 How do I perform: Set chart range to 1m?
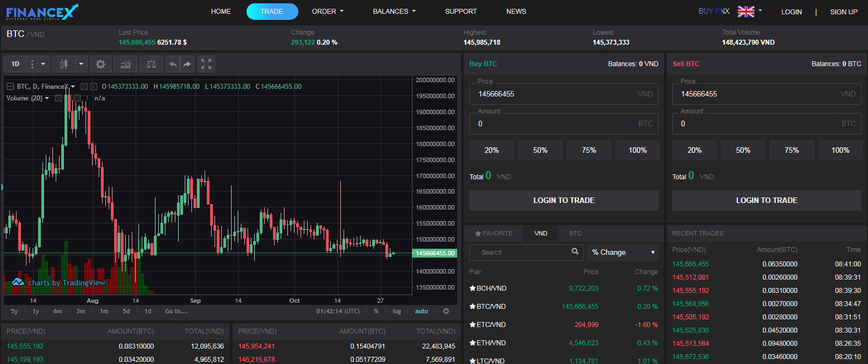[104, 311]
